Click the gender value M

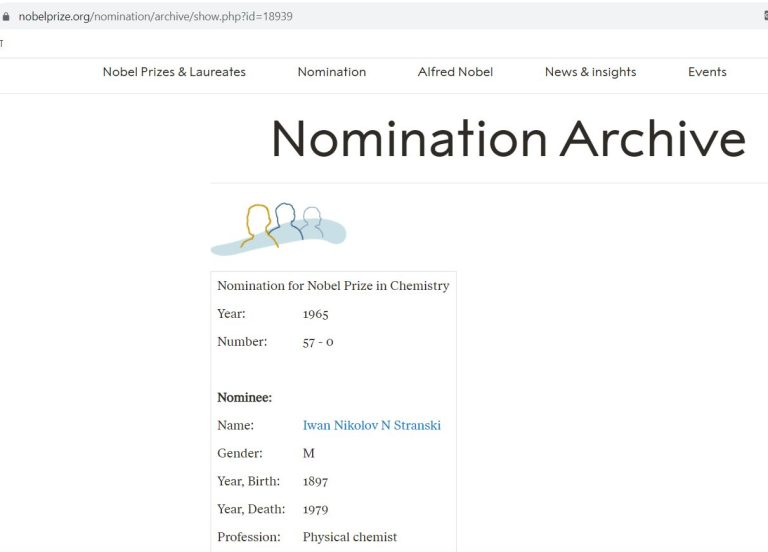(x=309, y=453)
